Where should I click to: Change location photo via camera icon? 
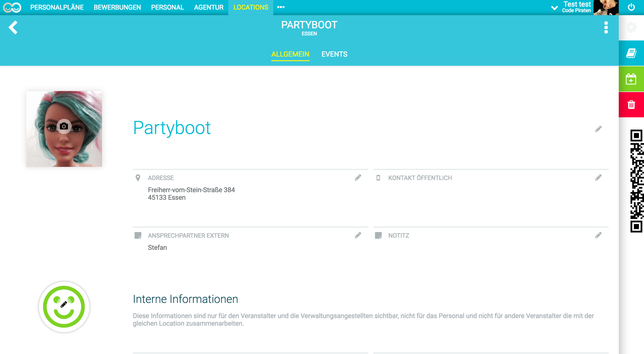coord(64,126)
